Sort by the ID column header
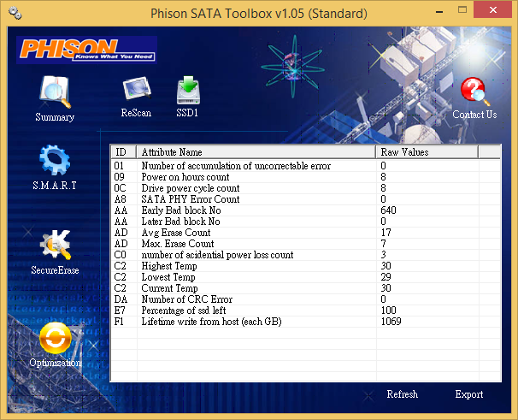 tap(123, 152)
